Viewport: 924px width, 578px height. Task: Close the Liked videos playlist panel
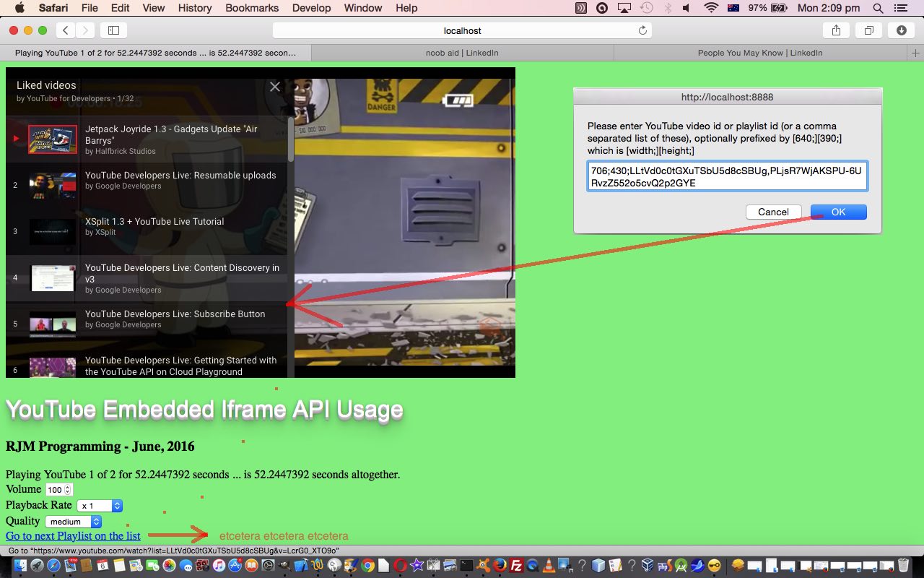275,87
